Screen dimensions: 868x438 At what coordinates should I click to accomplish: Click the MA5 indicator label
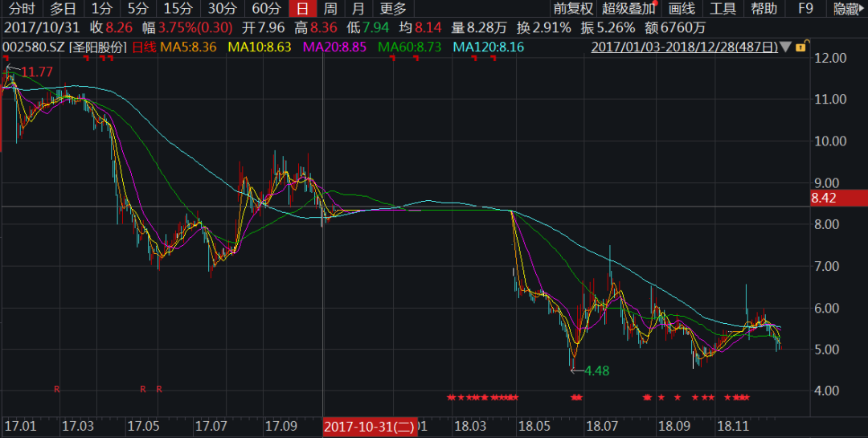tap(189, 47)
